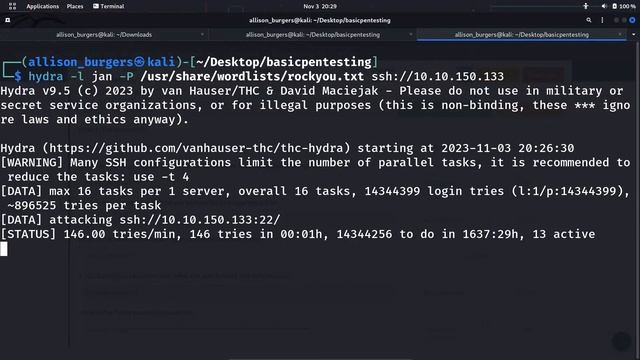Click the "hydra" command word
Viewport: 640px width, 360px height.
point(46,76)
